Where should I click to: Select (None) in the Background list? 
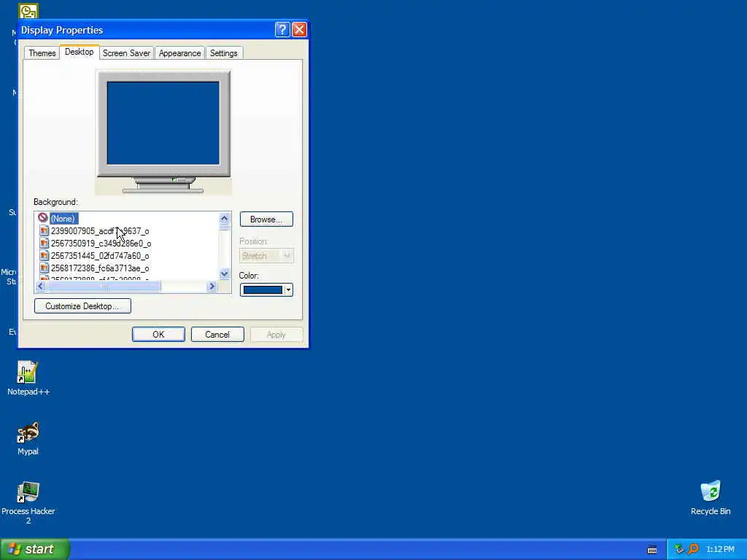[x=63, y=218]
